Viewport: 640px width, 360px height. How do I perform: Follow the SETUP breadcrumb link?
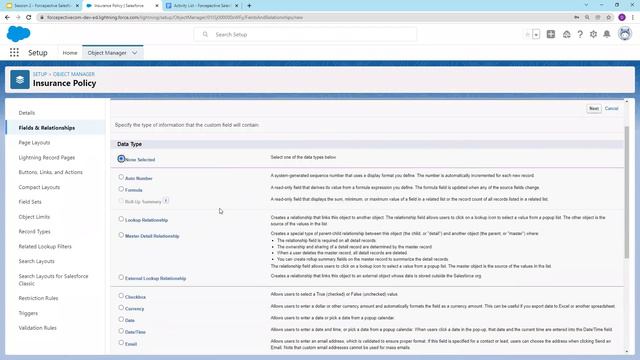point(40,74)
